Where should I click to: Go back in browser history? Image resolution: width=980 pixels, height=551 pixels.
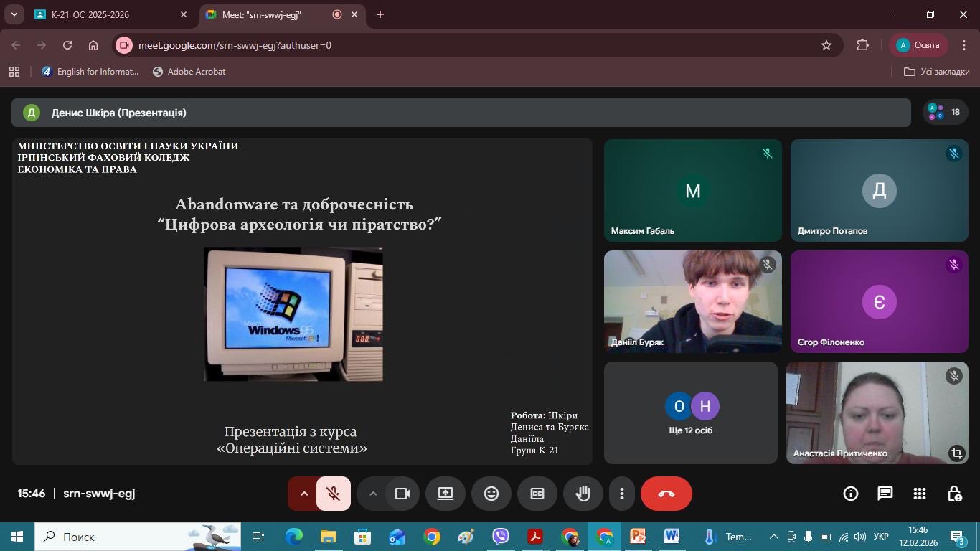16,45
